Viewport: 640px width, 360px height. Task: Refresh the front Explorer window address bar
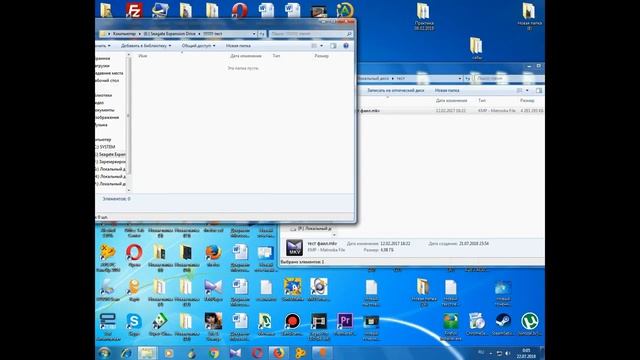tap(262, 34)
